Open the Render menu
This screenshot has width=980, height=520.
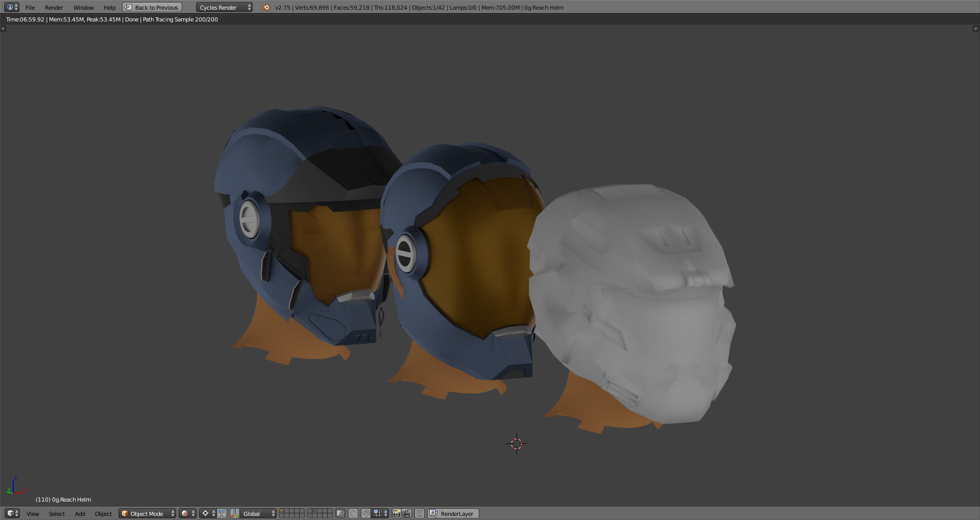pos(54,8)
